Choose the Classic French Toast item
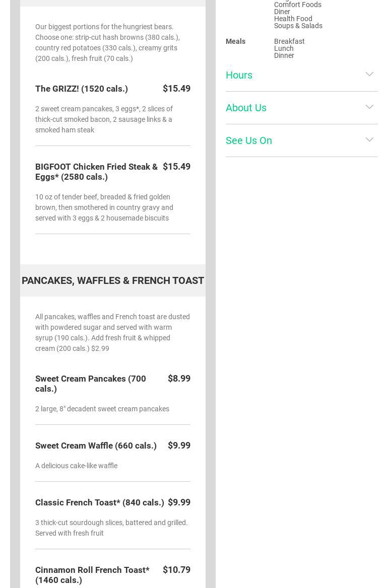Image resolution: width=388 pixels, height=588 pixels. click(x=100, y=502)
